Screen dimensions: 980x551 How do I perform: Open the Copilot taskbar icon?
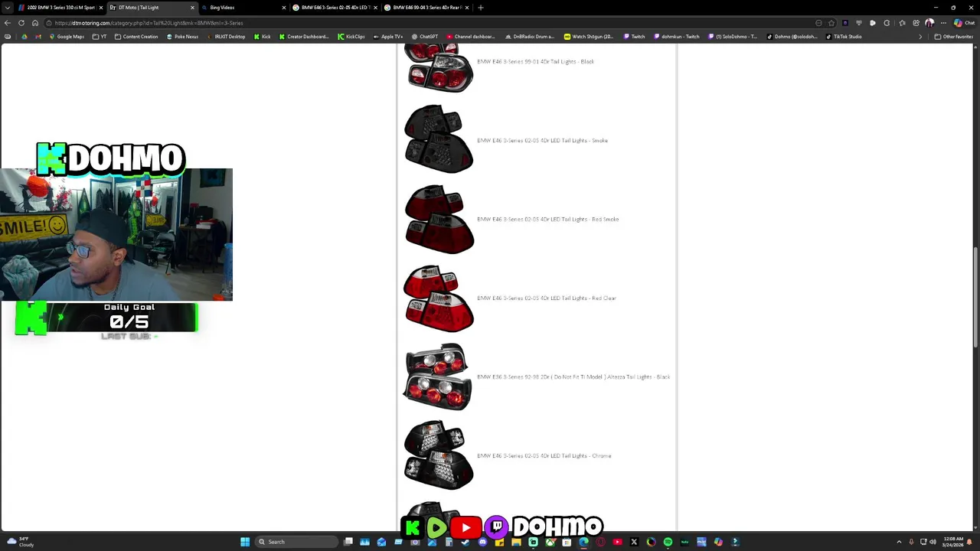click(718, 542)
